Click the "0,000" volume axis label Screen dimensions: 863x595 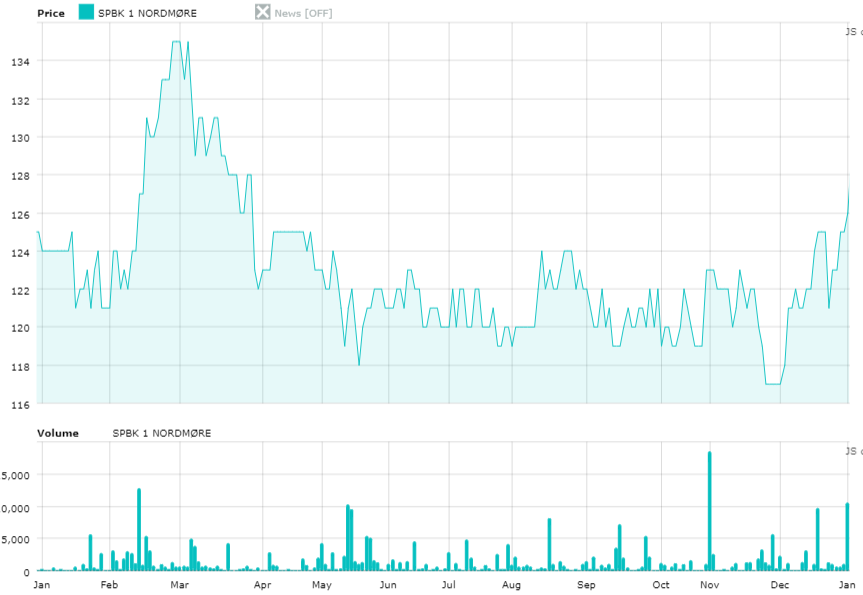tap(15, 508)
